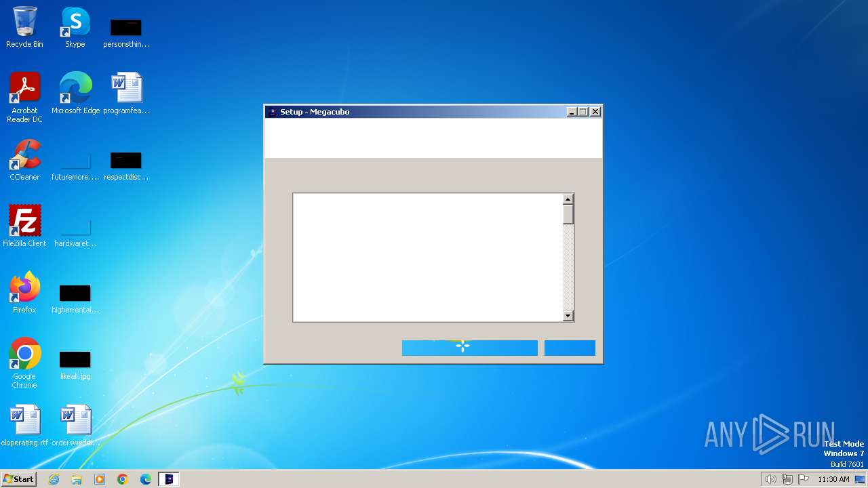Select the personsthin... desktop file

tap(126, 33)
